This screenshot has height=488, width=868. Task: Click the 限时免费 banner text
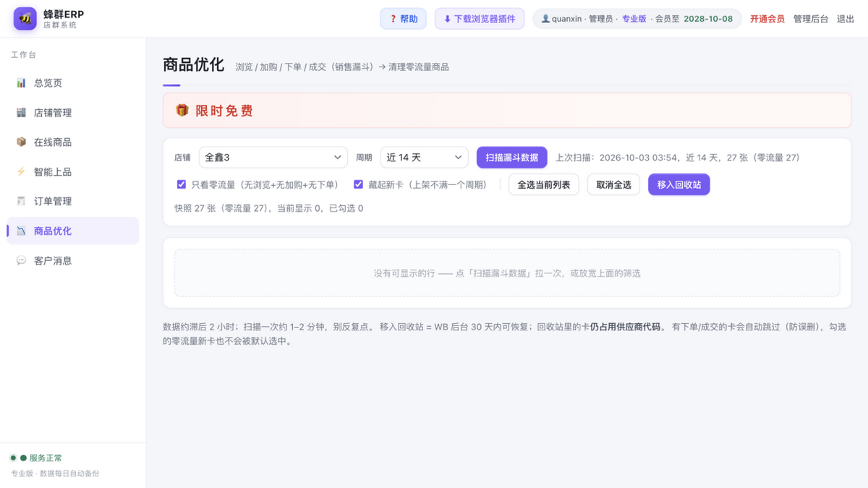click(x=224, y=111)
